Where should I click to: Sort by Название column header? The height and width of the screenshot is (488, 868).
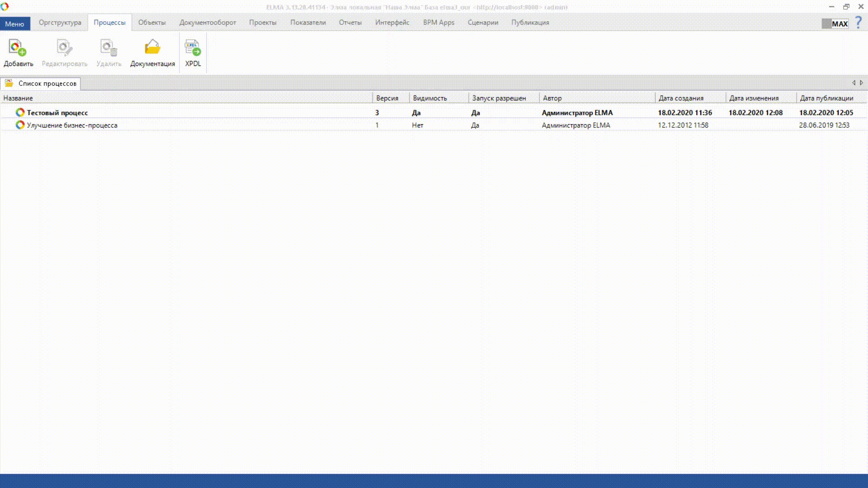18,98
